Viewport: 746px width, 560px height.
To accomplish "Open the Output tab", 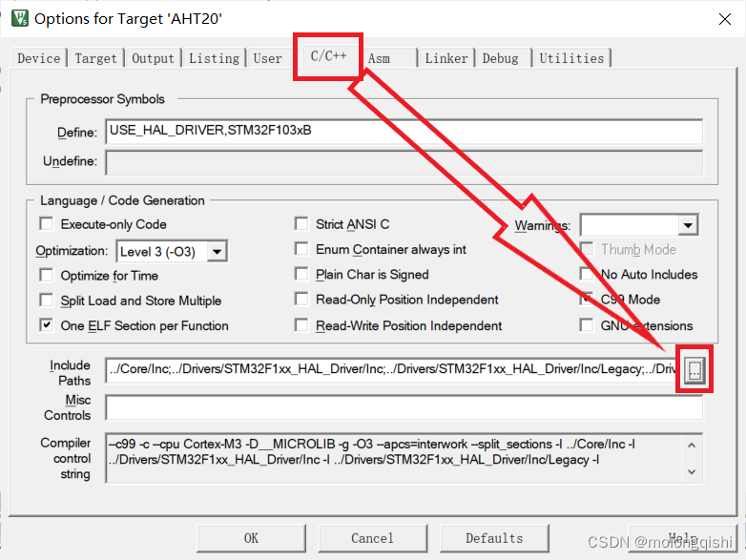I will click(x=153, y=58).
